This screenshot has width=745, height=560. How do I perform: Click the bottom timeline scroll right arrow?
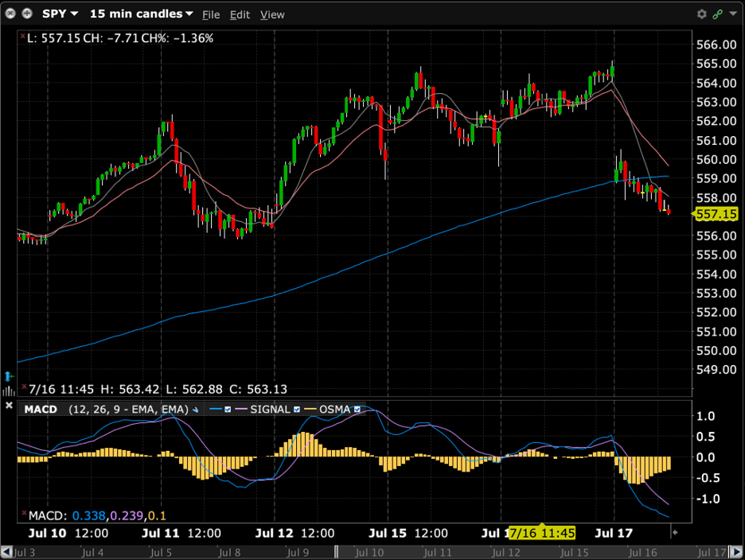pyautogui.click(x=736, y=552)
